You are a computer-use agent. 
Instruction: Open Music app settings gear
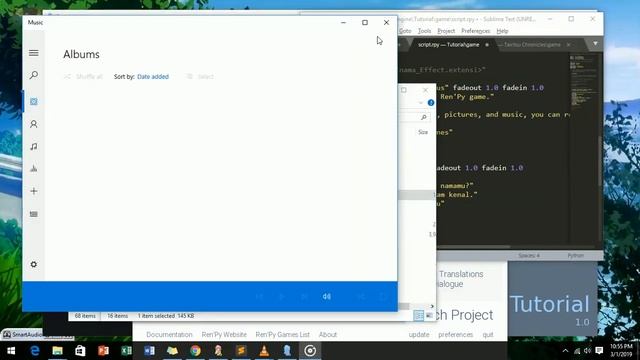click(x=34, y=264)
